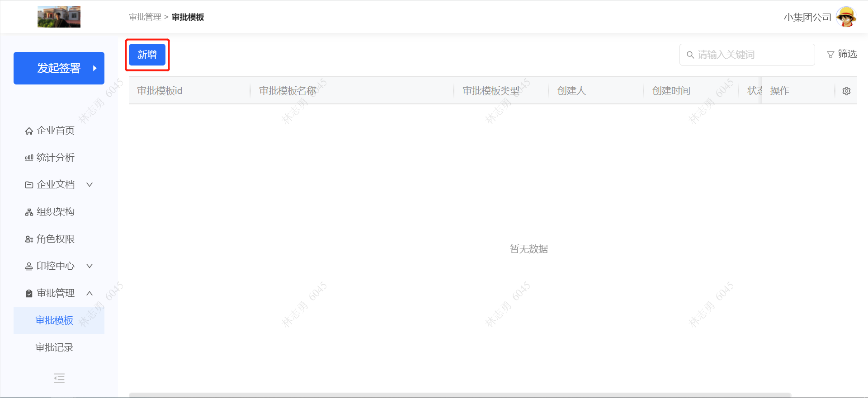Click the 组织架构 hierarchy icon
Screen dimensions: 868x398
pos(29,212)
